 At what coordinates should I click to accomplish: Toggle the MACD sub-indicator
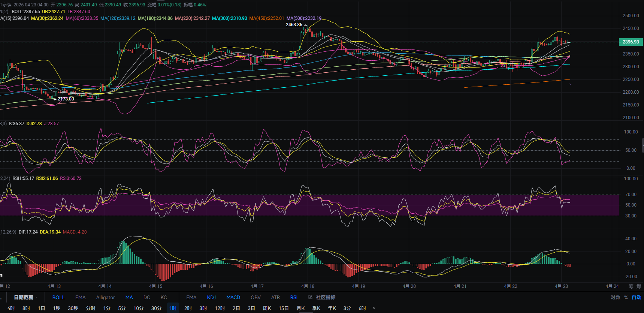233,297
